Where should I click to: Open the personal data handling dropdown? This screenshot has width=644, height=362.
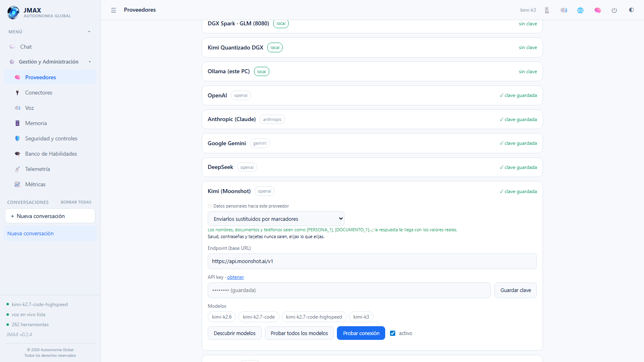pos(276,219)
